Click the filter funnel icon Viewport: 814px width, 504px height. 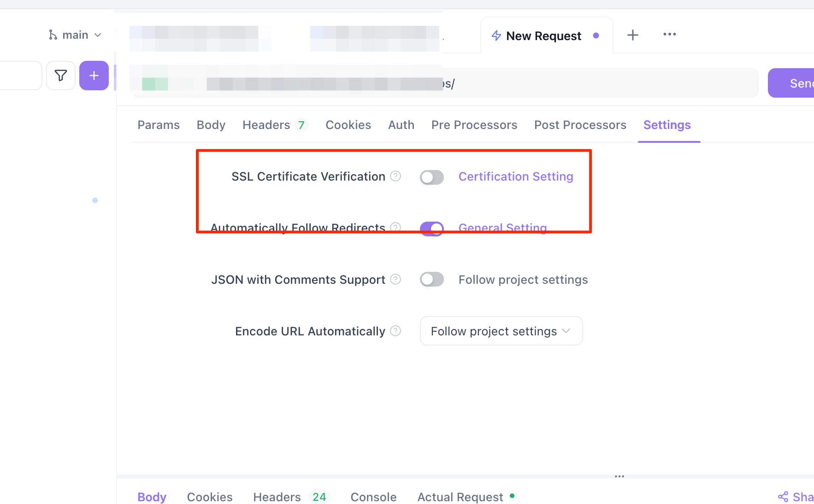(x=60, y=76)
